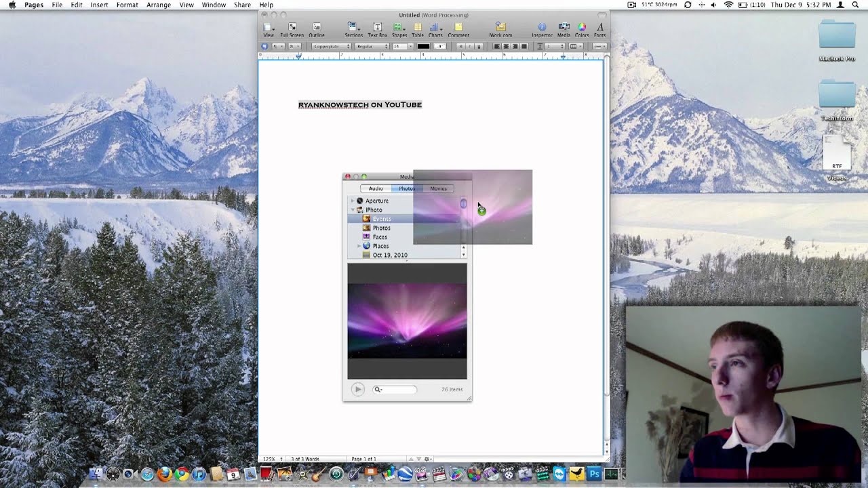Click the blue Styles drawer button
The width and height of the screenshot is (868, 488).
pyautogui.click(x=264, y=46)
